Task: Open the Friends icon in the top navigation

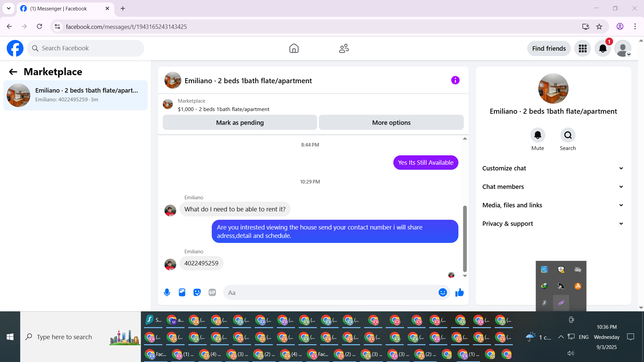Action: 344,48
